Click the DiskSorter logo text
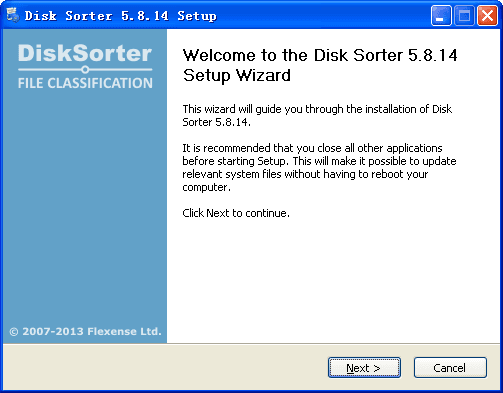 pos(85,53)
